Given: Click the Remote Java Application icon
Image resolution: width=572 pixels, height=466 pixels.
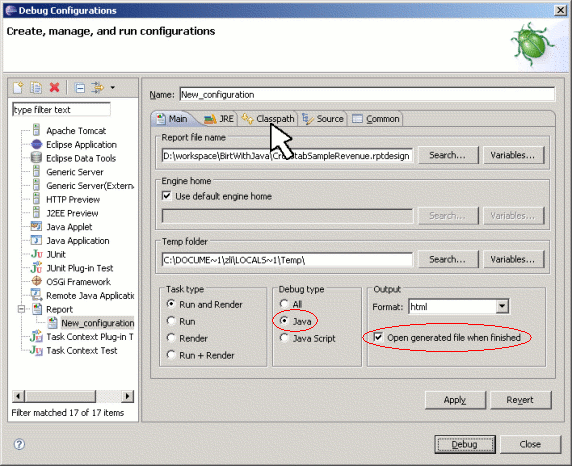Looking at the screenshot, I should click(35, 294).
